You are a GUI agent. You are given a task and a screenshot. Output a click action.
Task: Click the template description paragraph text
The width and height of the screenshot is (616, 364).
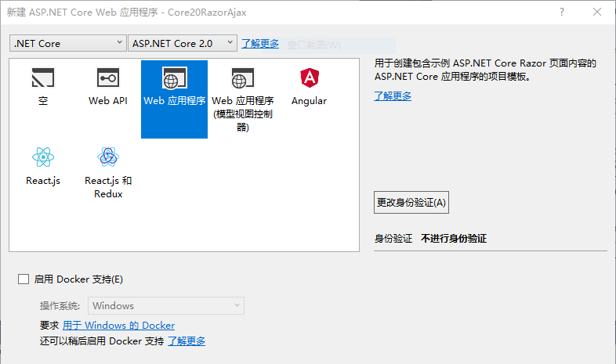[x=485, y=70]
